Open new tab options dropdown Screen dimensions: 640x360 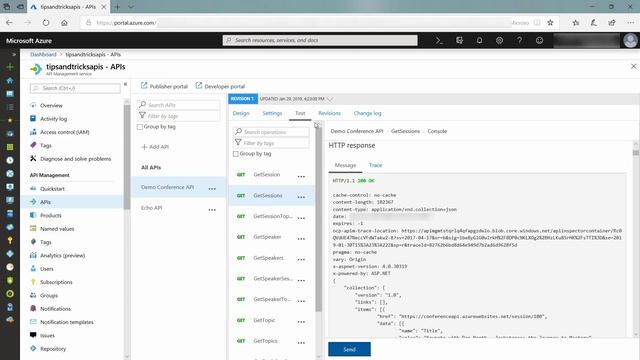tap(131, 7)
